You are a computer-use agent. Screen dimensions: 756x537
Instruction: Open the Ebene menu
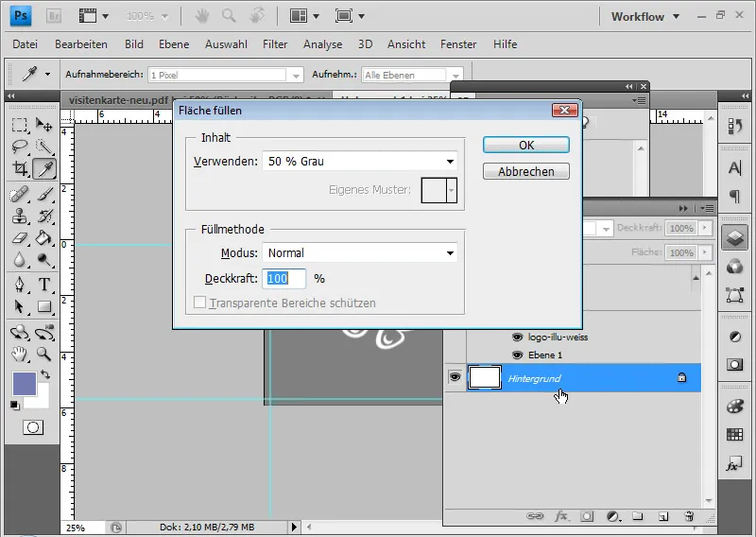pos(174,44)
